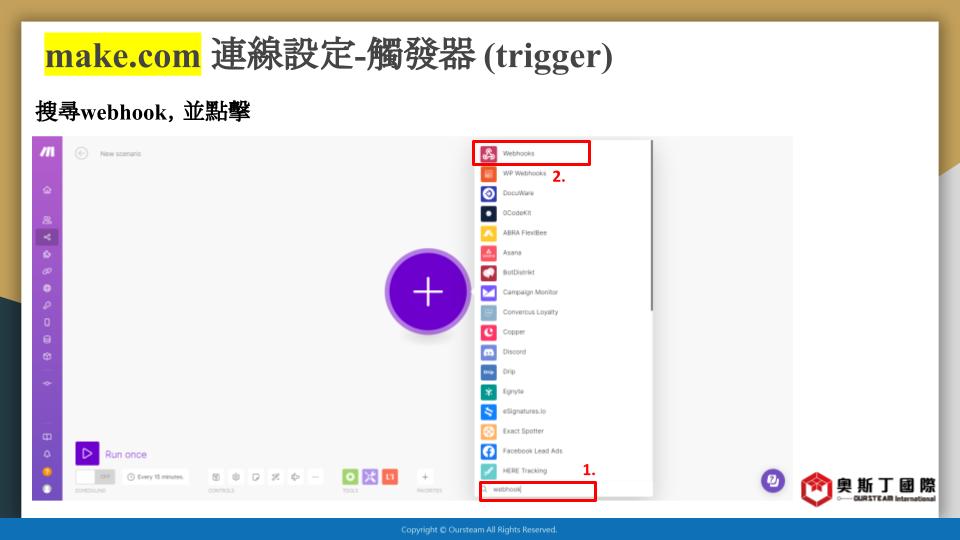
Task: Select Egnyte in the app list
Action: point(563,391)
